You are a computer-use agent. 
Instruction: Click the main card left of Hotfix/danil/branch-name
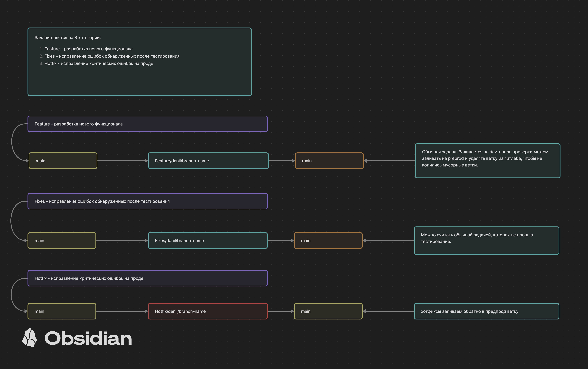(x=62, y=311)
